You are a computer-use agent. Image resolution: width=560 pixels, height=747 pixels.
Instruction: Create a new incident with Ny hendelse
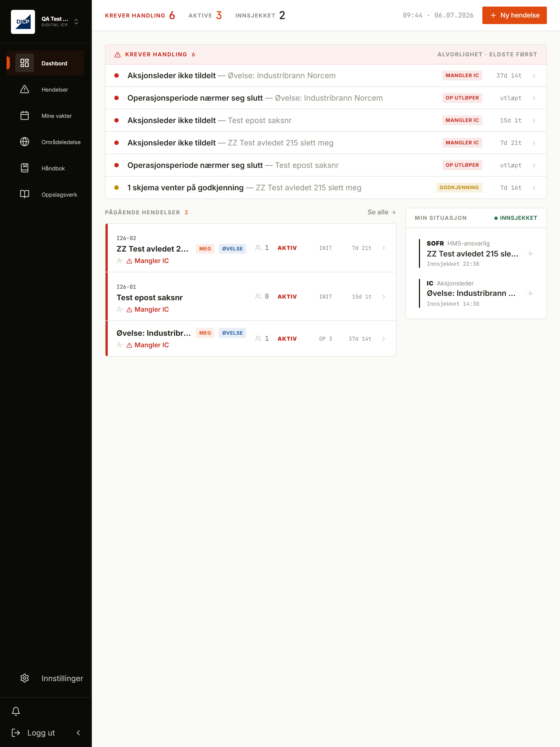click(514, 15)
